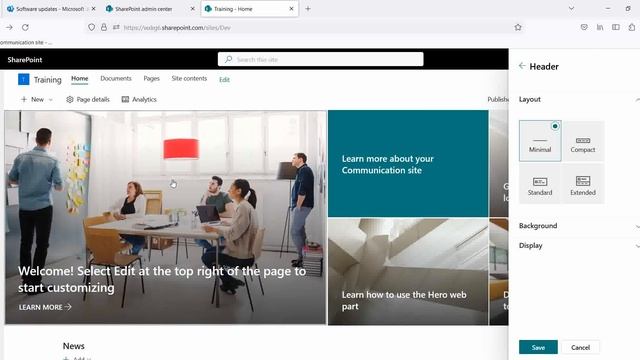Bookmark this page with star icon
Viewport: 640px width, 360px height.
pos(518,27)
